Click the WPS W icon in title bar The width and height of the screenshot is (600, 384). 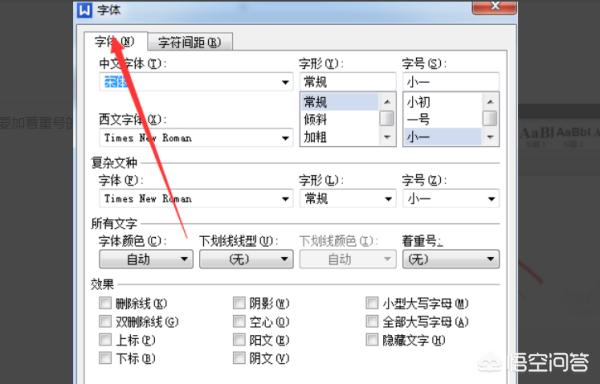tap(85, 10)
